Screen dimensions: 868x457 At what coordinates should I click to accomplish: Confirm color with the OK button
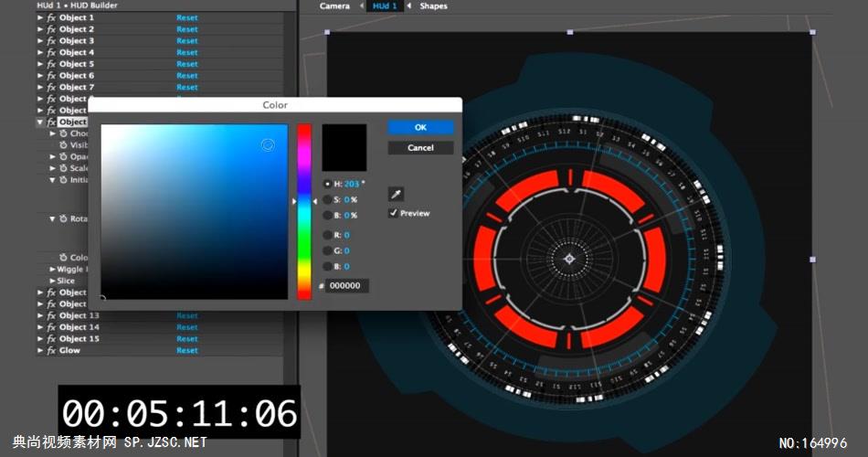click(419, 128)
